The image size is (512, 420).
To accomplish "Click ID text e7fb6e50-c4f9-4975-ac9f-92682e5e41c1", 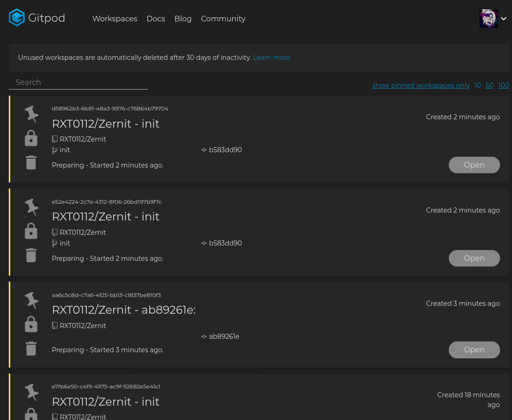I will (106, 387).
